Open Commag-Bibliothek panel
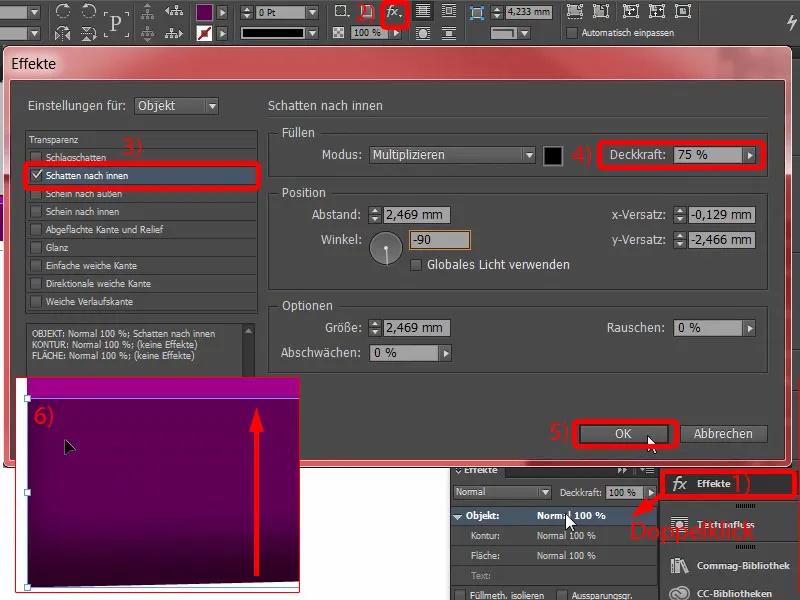The image size is (800, 600). [728, 565]
